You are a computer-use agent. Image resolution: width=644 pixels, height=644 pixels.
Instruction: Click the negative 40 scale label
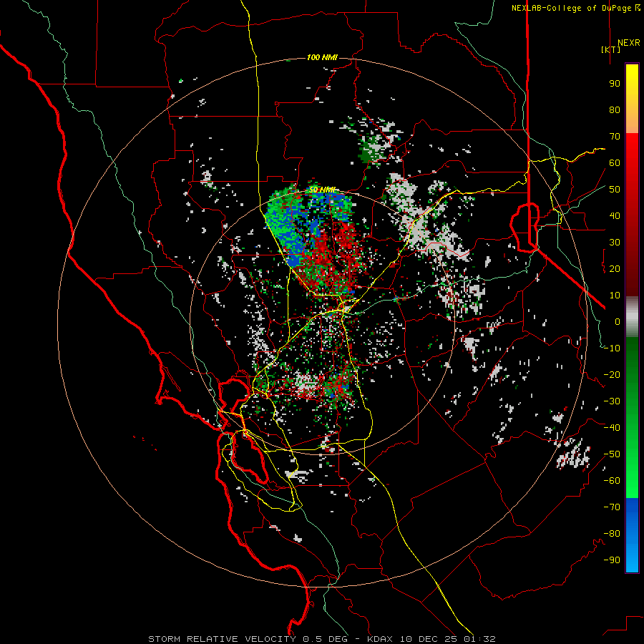tap(612, 428)
